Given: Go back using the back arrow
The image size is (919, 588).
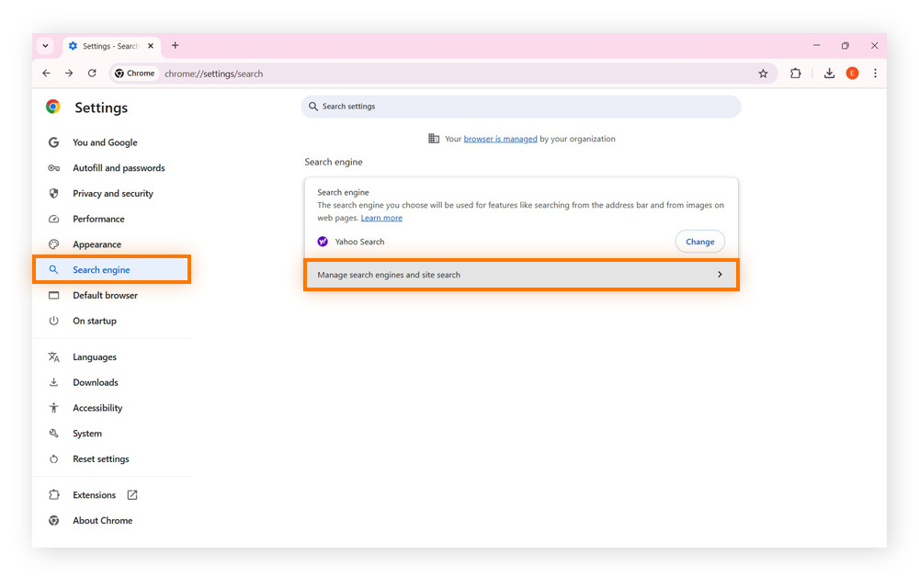Looking at the screenshot, I should [46, 73].
